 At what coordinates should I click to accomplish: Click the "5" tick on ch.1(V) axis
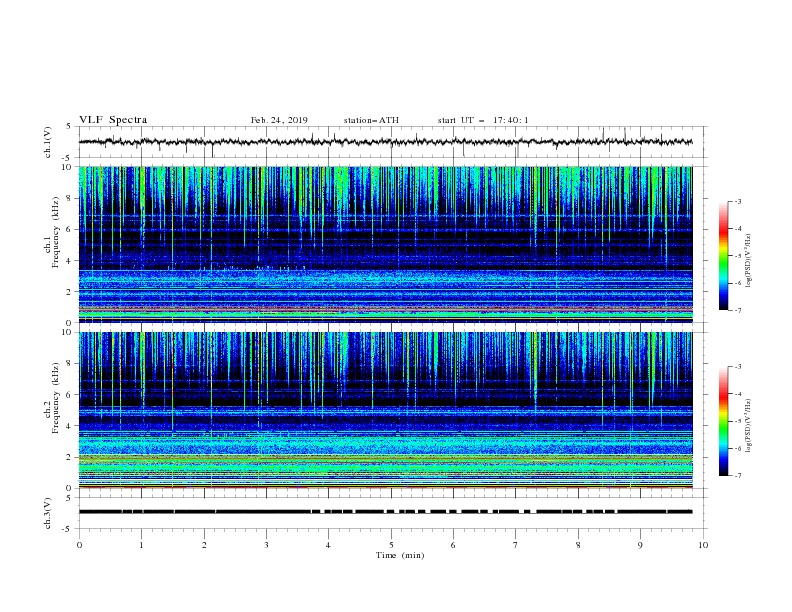coord(69,127)
